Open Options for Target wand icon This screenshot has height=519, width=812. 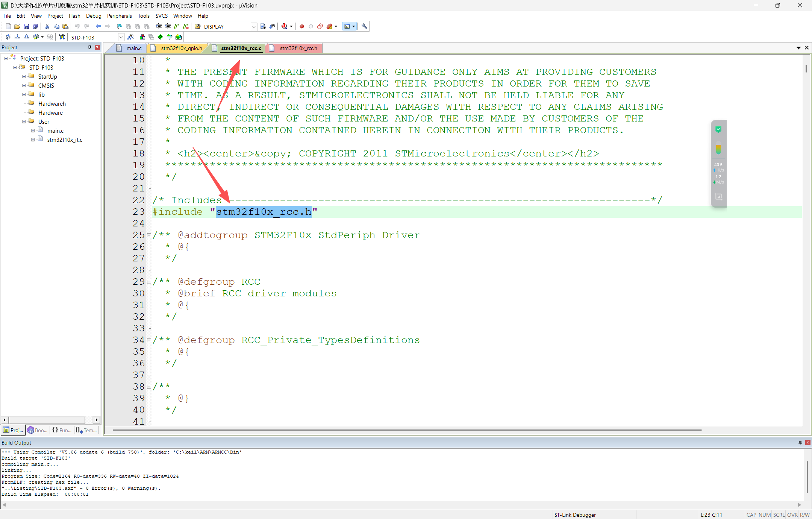[130, 37]
